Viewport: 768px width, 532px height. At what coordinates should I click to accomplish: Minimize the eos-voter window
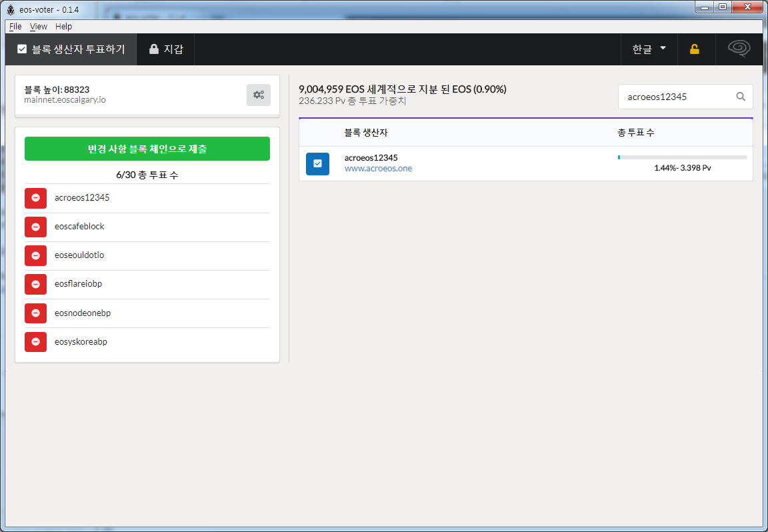pos(704,7)
